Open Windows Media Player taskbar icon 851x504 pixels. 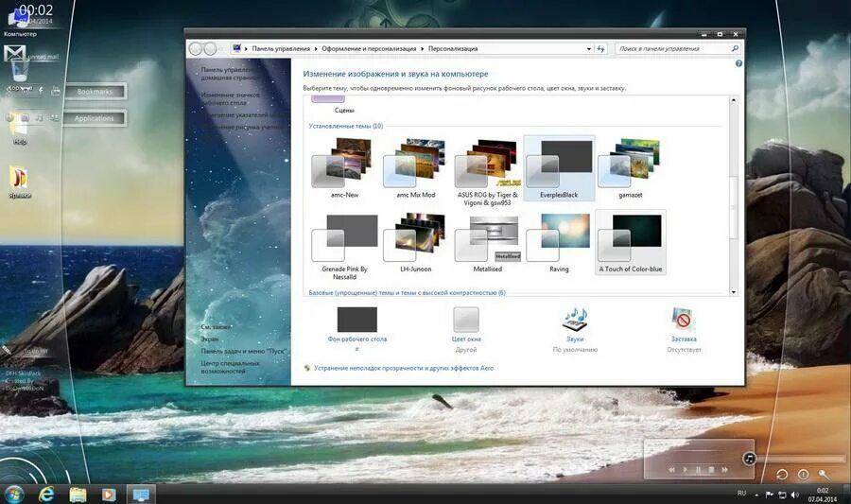pyautogui.click(x=109, y=495)
